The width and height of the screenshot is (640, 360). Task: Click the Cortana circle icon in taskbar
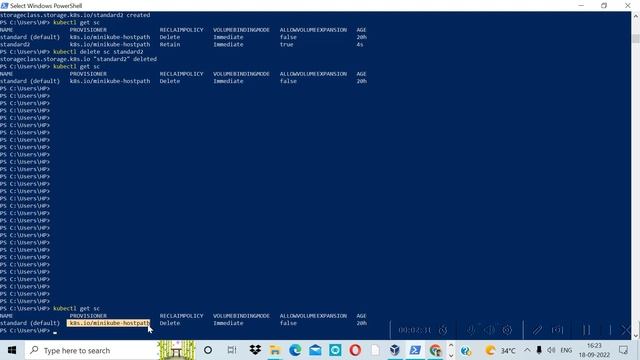click(208, 350)
